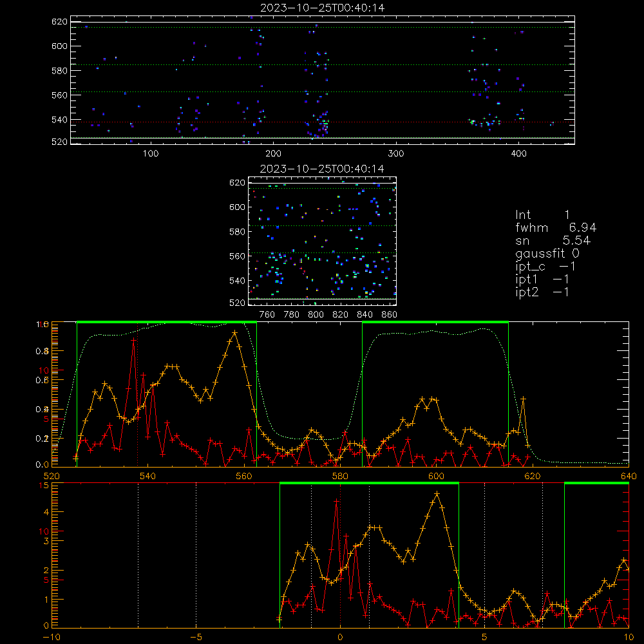Click the Int 1 readout line
Image resolution: width=644 pixels, height=644 pixels.
click(542, 215)
